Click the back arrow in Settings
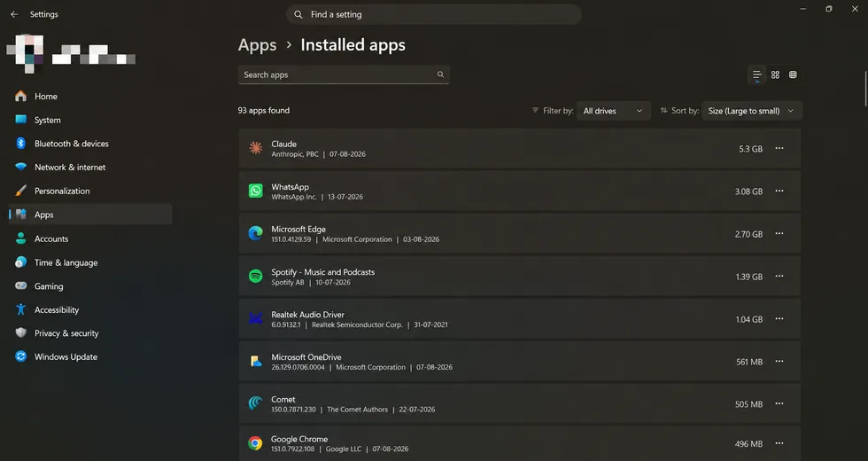Screen dimensions: 868x461 tap(14, 14)
